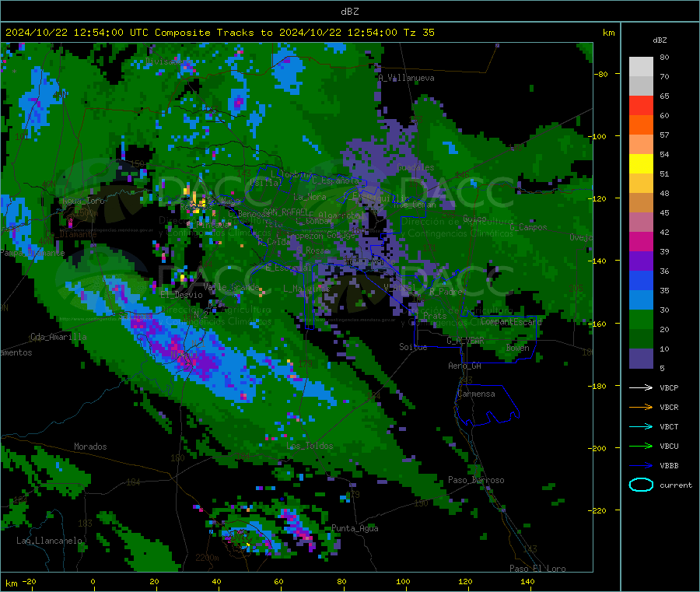Click the Bowen map label
700x592 pixels.
tap(518, 348)
